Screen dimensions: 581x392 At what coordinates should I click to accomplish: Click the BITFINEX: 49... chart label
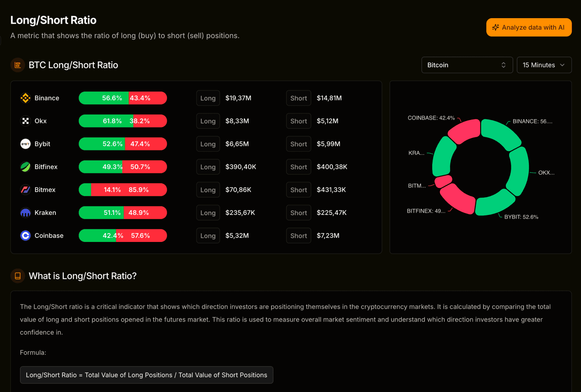click(x=426, y=211)
